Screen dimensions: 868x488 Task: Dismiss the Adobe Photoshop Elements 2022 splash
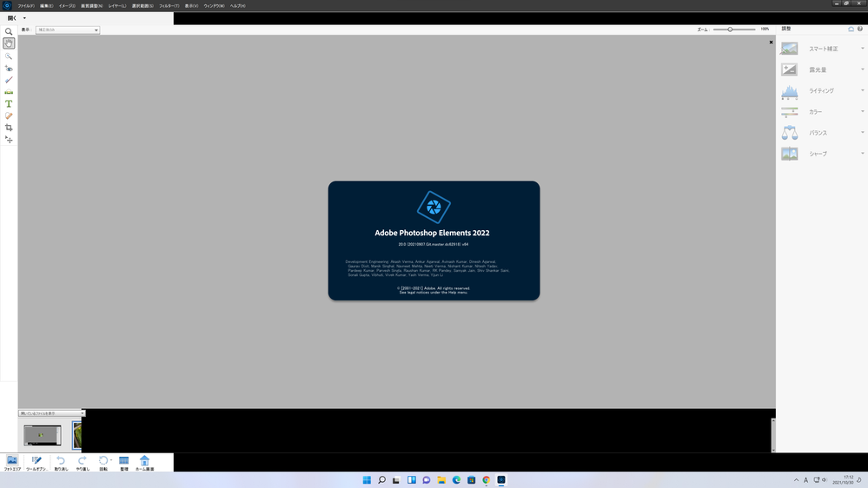click(x=434, y=241)
